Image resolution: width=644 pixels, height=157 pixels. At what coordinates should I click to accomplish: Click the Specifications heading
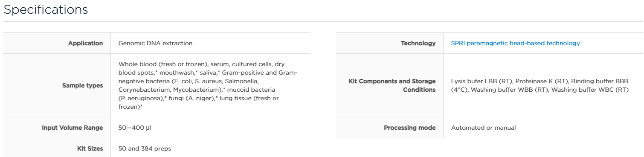click(46, 9)
